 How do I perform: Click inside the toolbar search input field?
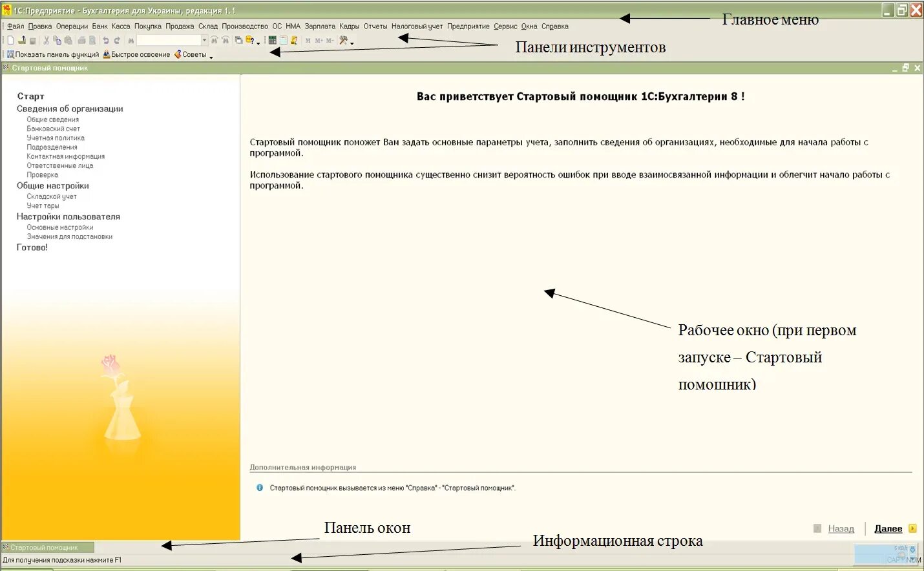click(169, 40)
